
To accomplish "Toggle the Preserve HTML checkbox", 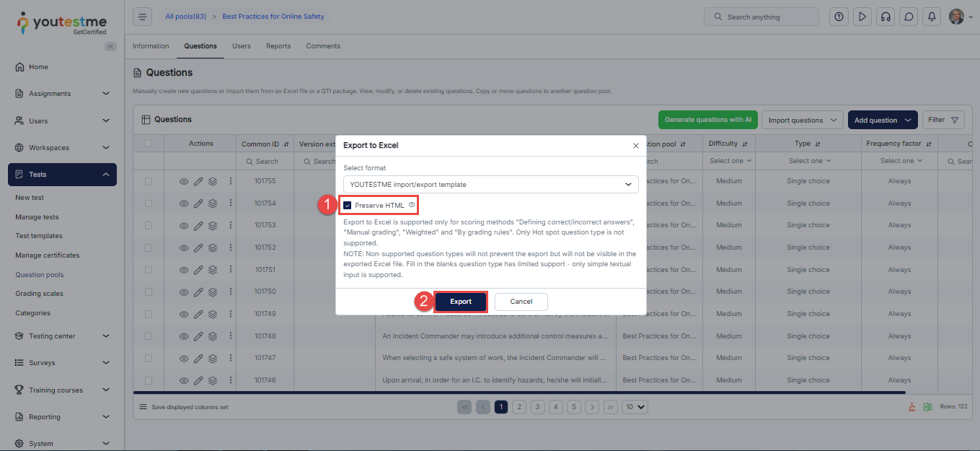I will 348,205.
